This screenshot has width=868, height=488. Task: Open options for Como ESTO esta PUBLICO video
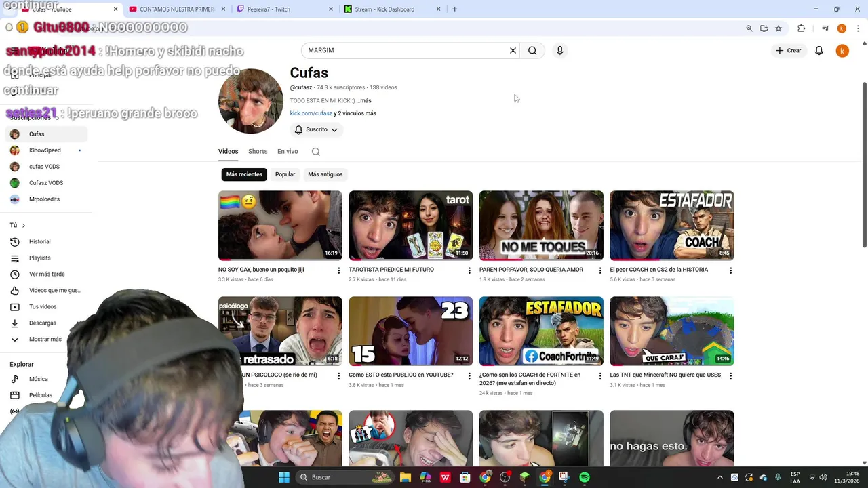(469, 375)
